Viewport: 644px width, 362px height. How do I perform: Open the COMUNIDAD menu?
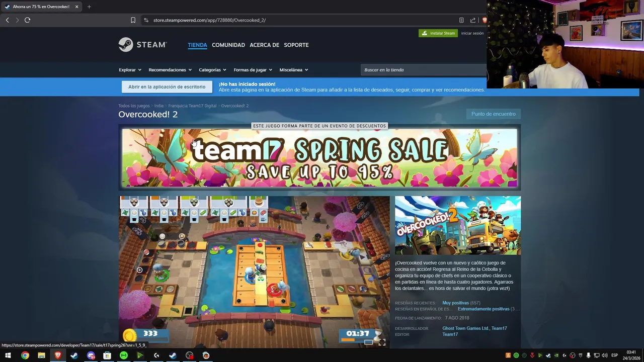click(x=228, y=45)
